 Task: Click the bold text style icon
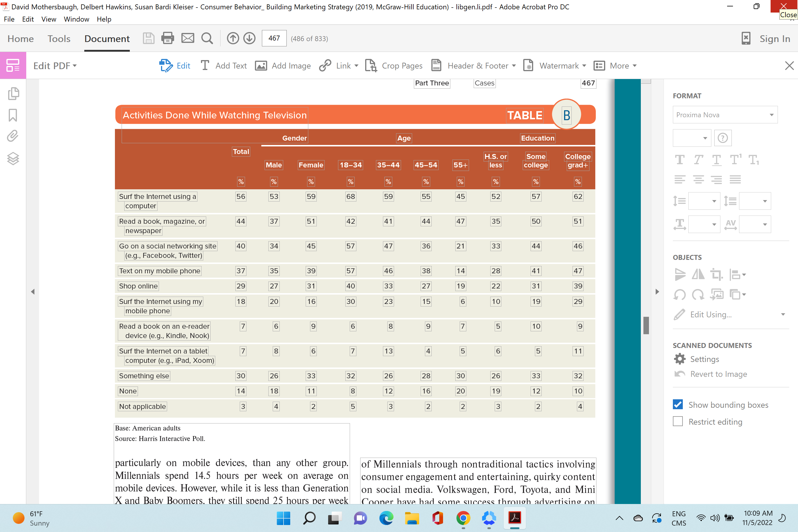pos(680,160)
